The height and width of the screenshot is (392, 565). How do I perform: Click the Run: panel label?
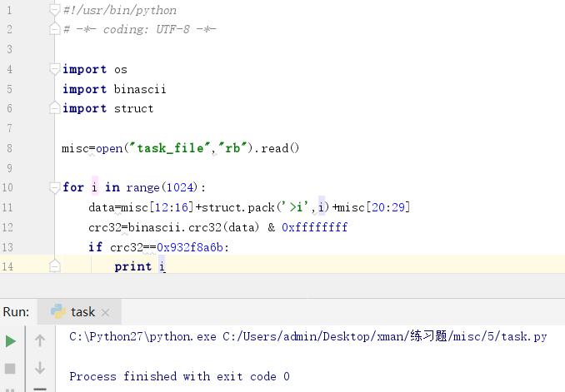(16, 312)
